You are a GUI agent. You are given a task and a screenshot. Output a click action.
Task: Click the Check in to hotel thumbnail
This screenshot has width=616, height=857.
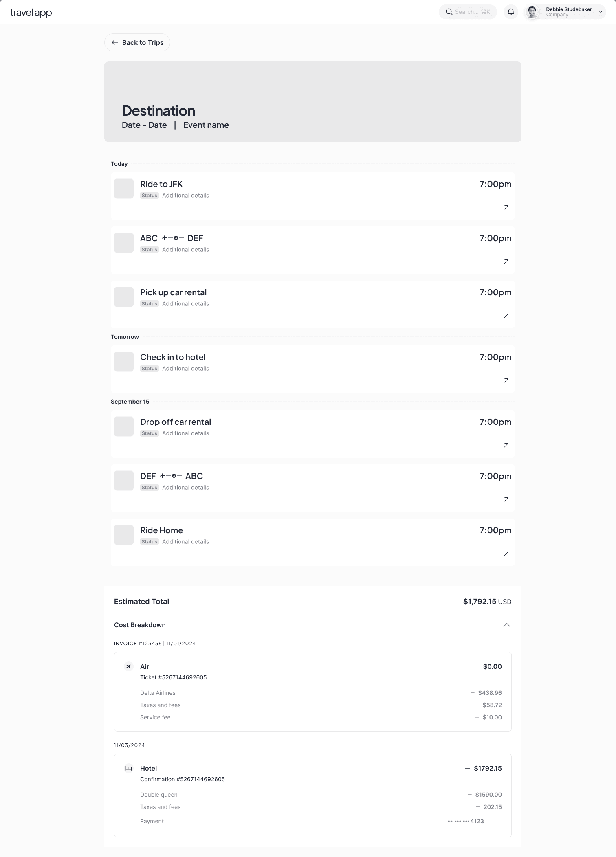(x=124, y=362)
